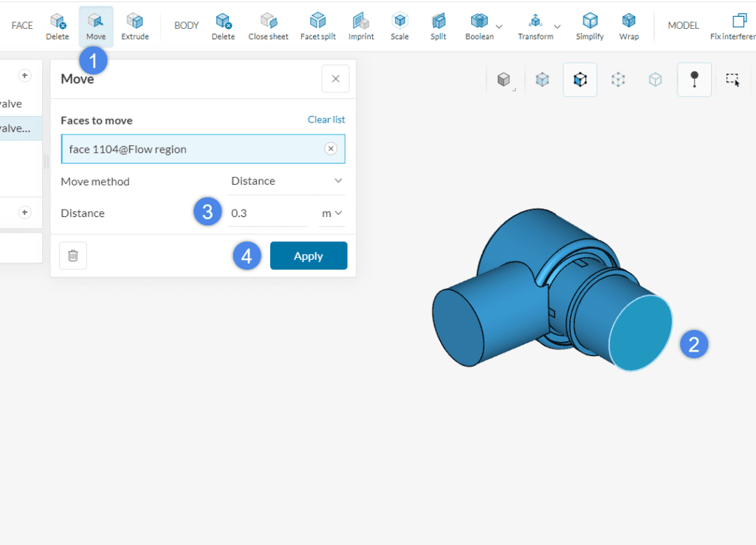Expand the Transform dropdown

tap(557, 25)
